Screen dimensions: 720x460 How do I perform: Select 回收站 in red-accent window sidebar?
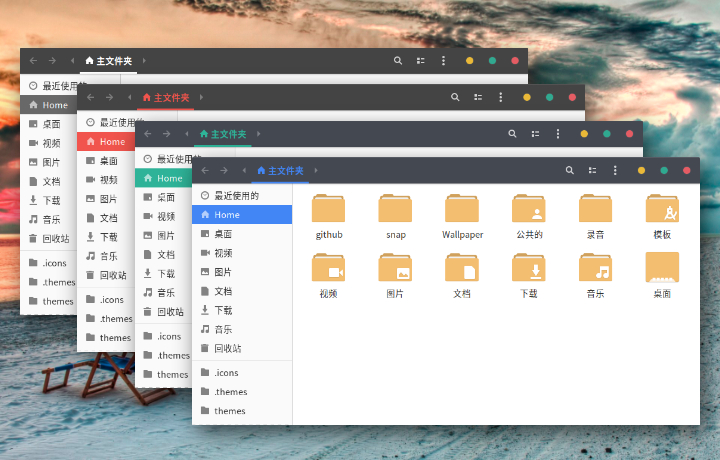pos(106,275)
